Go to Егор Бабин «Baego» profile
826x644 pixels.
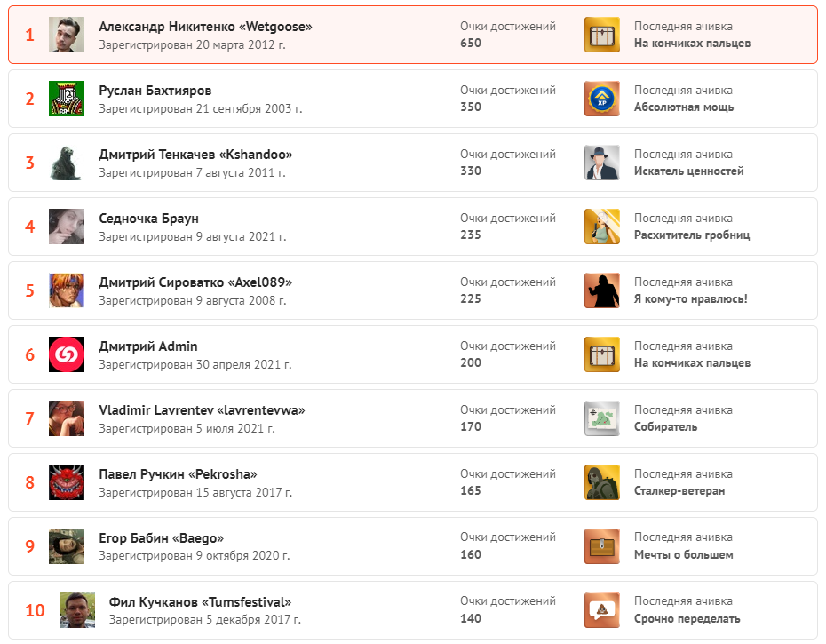pos(161,538)
